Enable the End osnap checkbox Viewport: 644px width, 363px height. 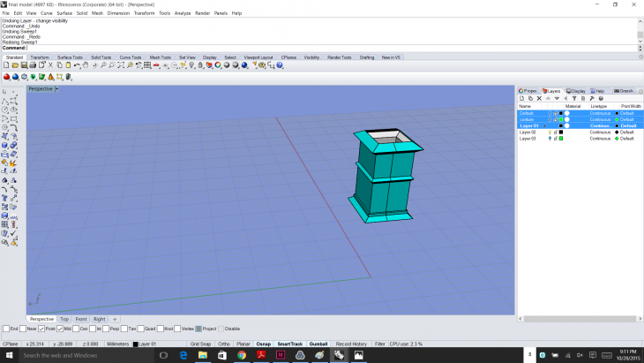click(5, 329)
